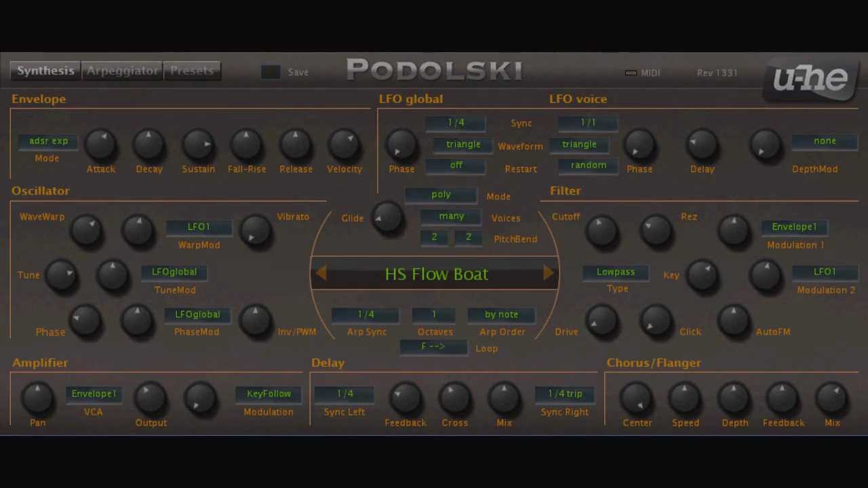
Task: Open the Arp Sync 1/4 selector
Action: (366, 315)
